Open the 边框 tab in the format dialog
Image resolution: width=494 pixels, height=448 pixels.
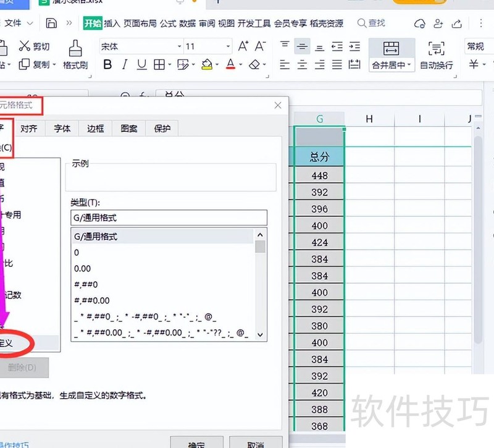coord(95,129)
